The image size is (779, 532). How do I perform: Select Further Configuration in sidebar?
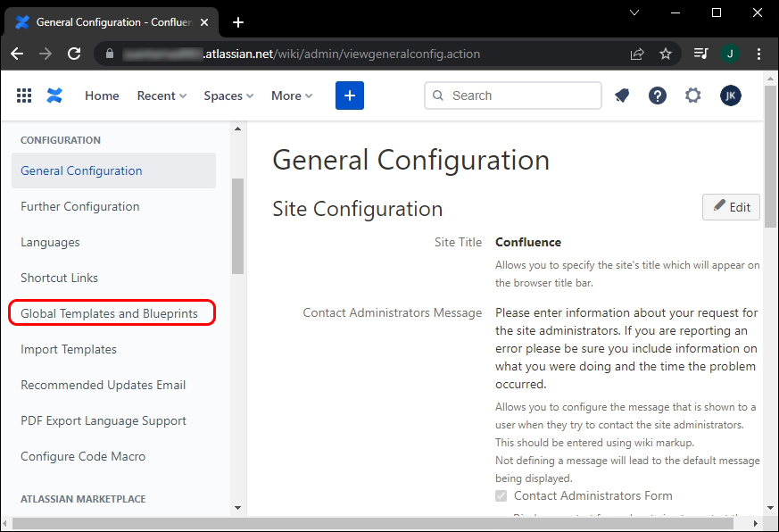80,206
